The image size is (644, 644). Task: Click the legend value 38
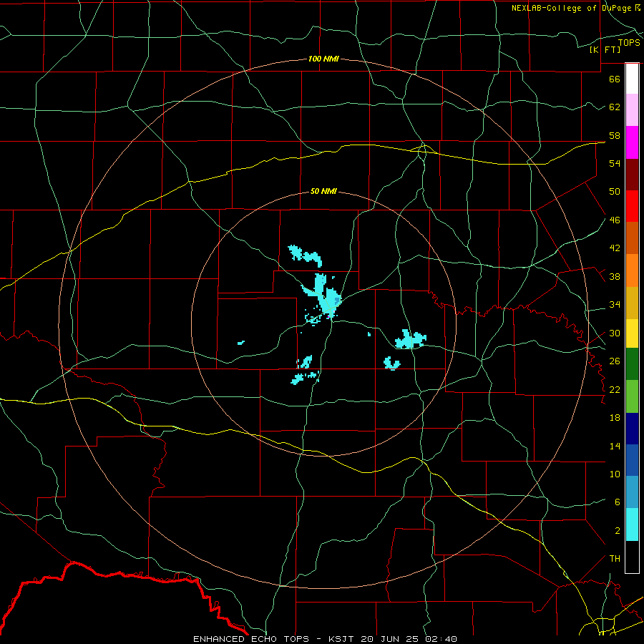[x=615, y=277]
